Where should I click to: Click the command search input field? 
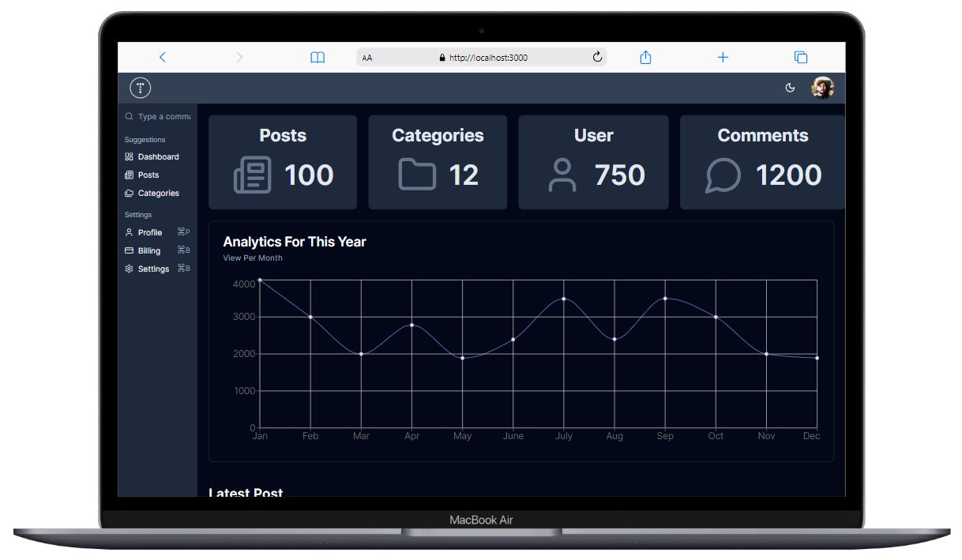(163, 116)
